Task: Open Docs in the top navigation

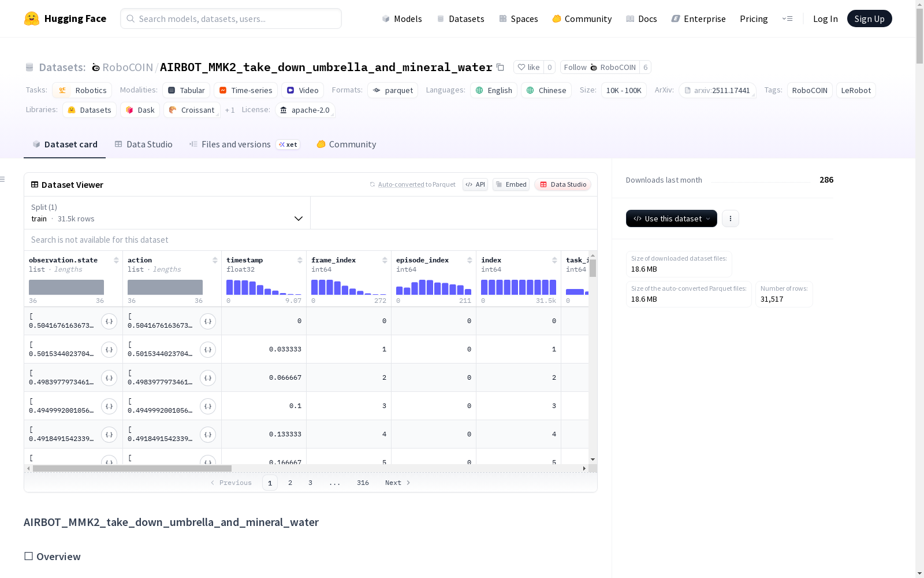Action: click(642, 18)
